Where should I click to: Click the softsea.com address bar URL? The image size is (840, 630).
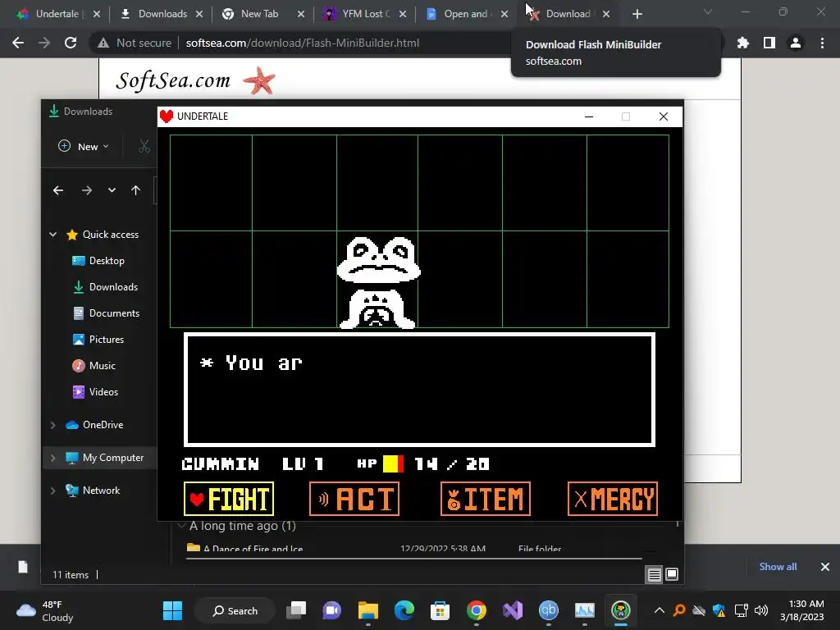302,43
